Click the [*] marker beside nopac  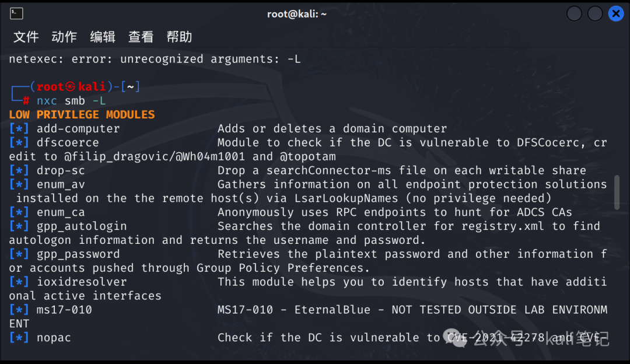tap(19, 338)
